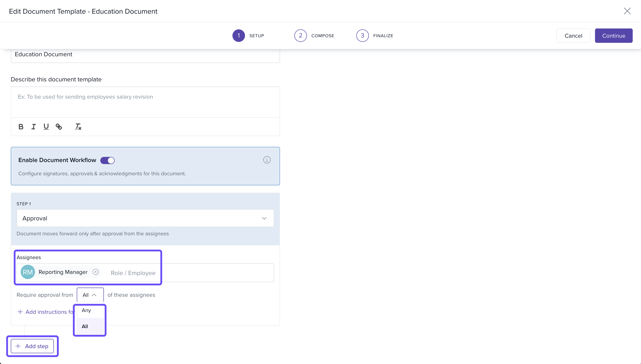
Task: Choose All from the approval dropdown
Action: (85, 326)
